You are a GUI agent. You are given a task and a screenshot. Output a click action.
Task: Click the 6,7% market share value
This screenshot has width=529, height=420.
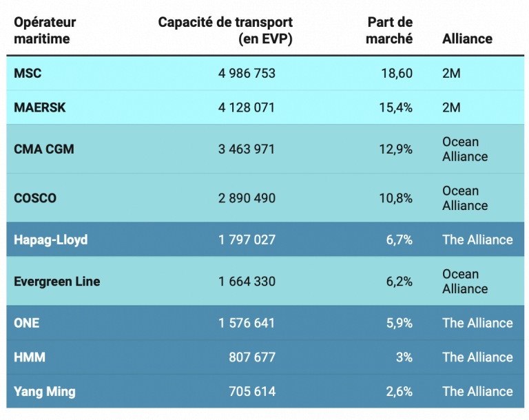[399, 240]
